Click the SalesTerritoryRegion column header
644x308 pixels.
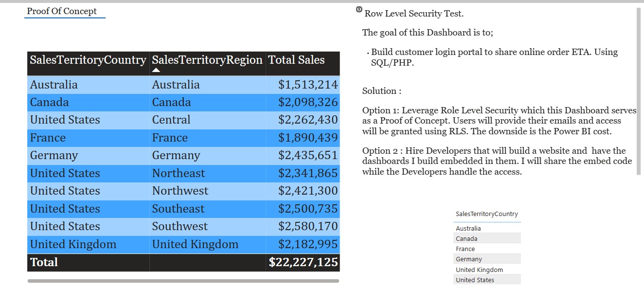click(207, 60)
